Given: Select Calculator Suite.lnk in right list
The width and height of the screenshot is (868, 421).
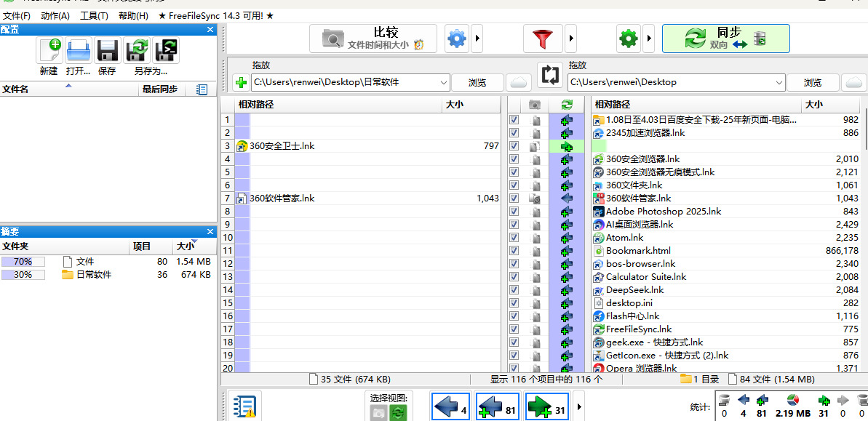Looking at the screenshot, I should [x=647, y=276].
